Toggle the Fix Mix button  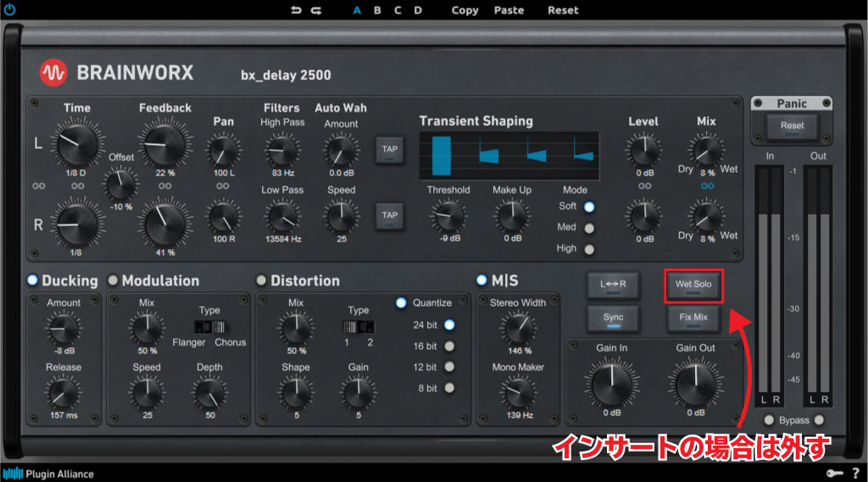pos(693,319)
